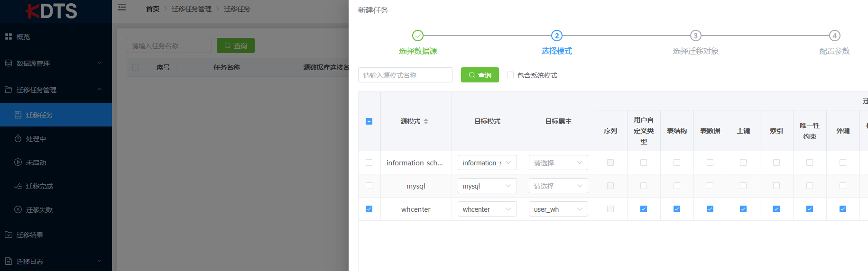868x271 pixels.
Task: Click the green 查询 button in dialog
Action: [x=480, y=75]
